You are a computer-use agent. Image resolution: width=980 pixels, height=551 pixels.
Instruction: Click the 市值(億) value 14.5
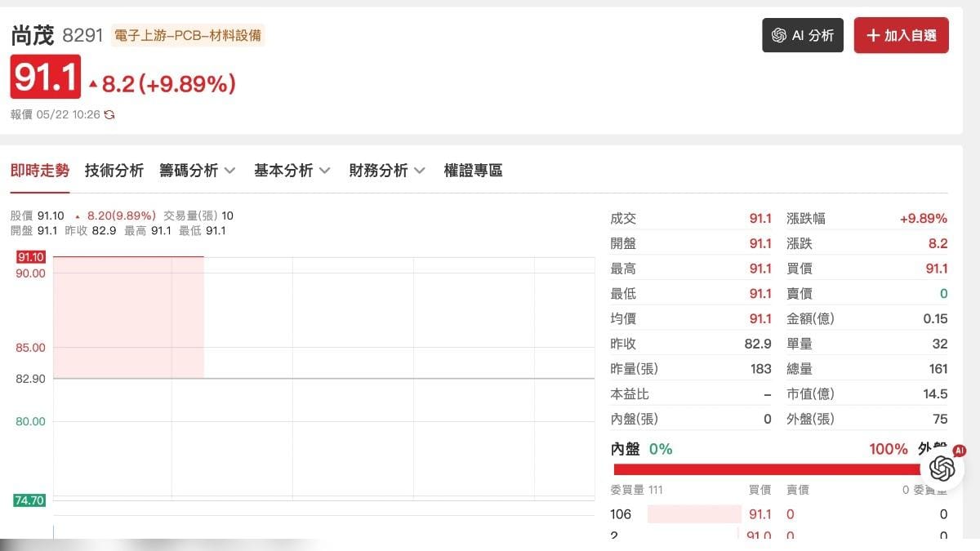[936, 394]
